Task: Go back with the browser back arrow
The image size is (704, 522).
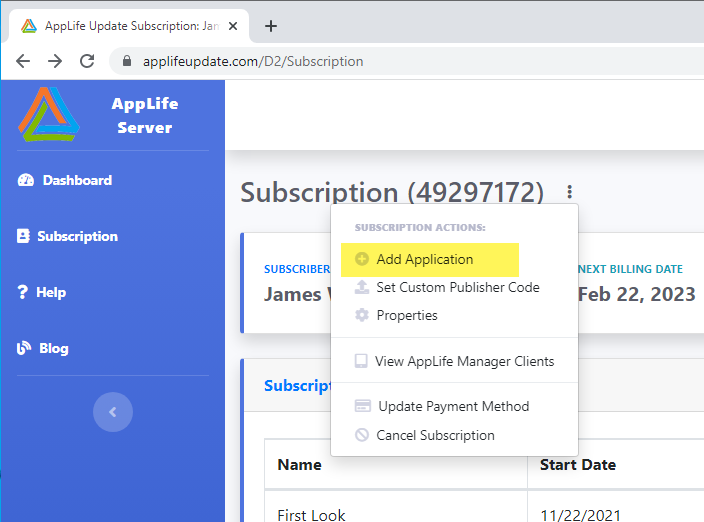Action: coord(23,61)
